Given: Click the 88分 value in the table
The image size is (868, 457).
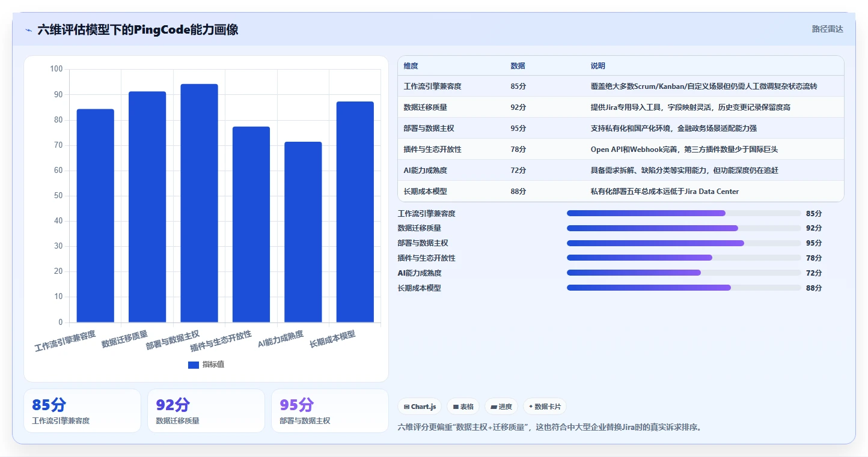Looking at the screenshot, I should 518,192.
